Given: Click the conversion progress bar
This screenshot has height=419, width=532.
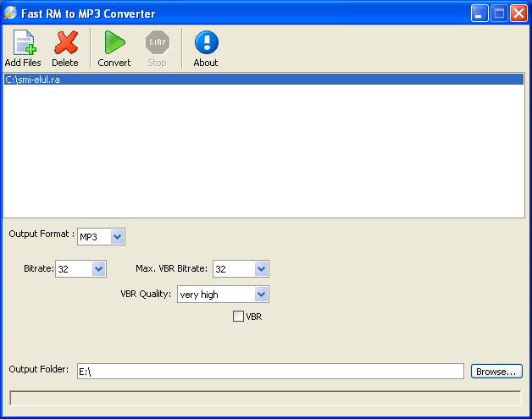Looking at the screenshot, I should pos(265,398).
